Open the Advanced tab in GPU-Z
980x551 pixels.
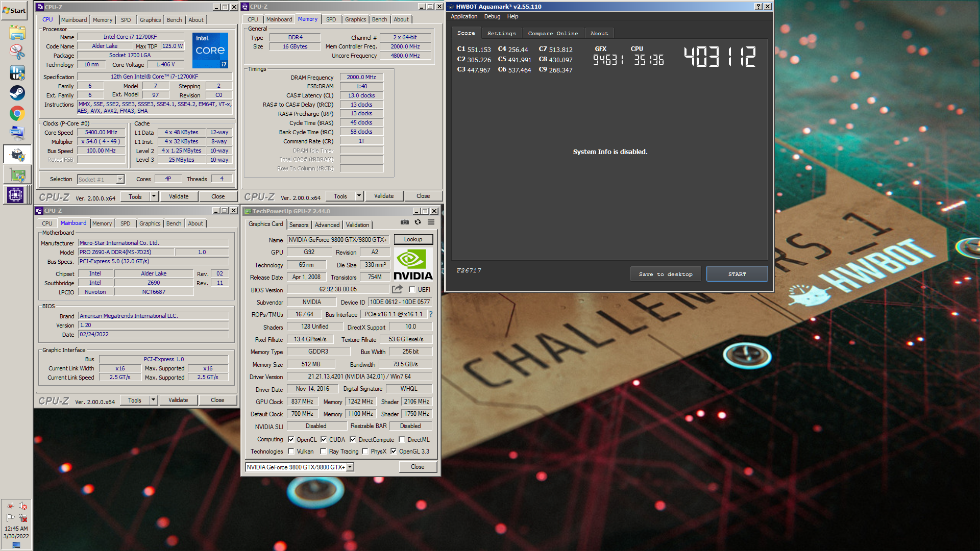point(327,225)
